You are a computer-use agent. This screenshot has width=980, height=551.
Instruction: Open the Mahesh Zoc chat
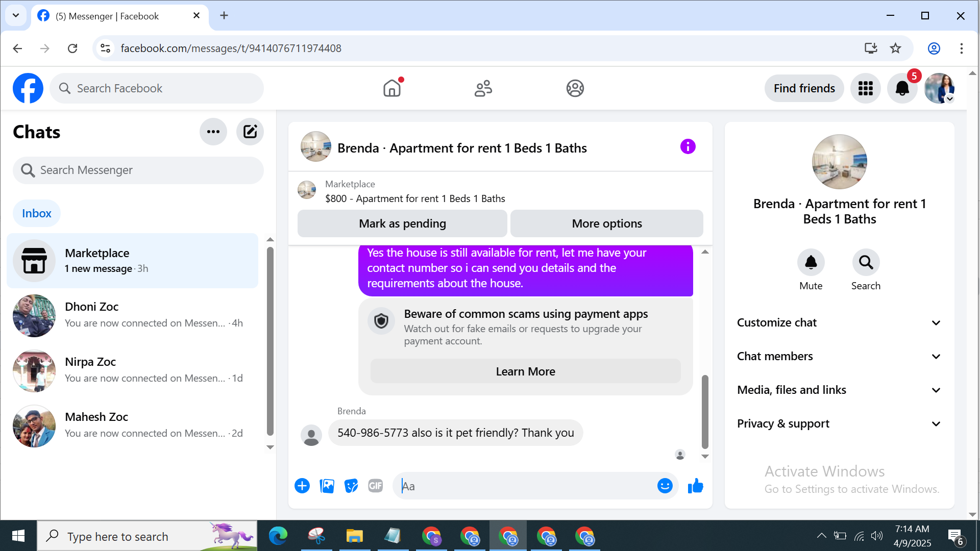pos(133,425)
